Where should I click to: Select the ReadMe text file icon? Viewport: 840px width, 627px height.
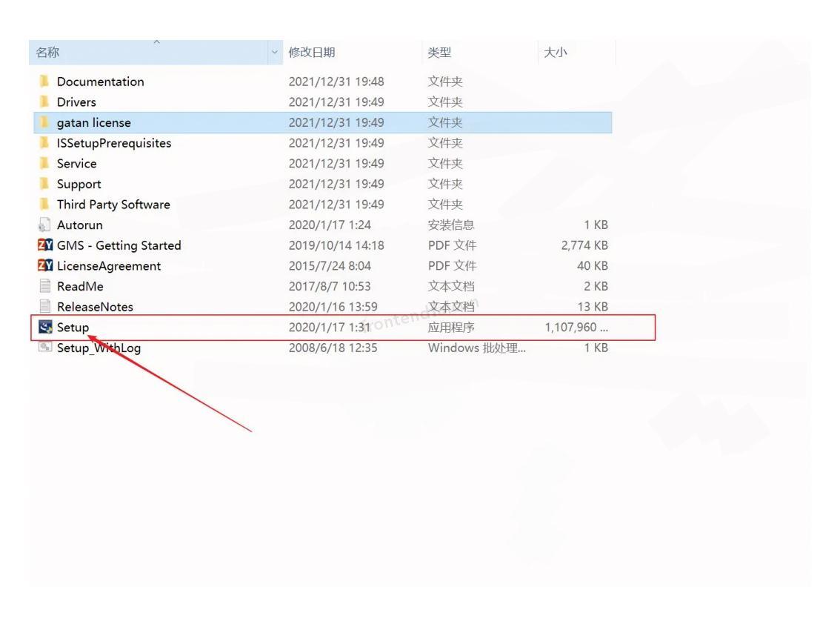pos(45,286)
